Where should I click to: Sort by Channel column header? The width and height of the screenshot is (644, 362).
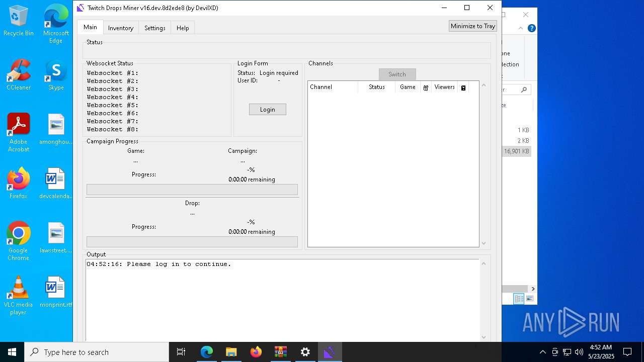point(333,87)
